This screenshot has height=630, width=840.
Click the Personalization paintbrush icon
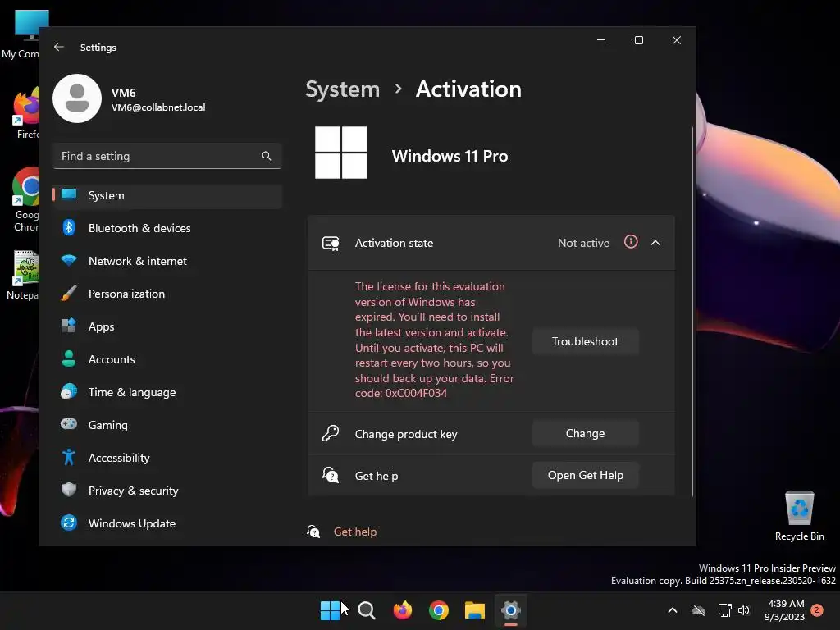[x=69, y=293]
